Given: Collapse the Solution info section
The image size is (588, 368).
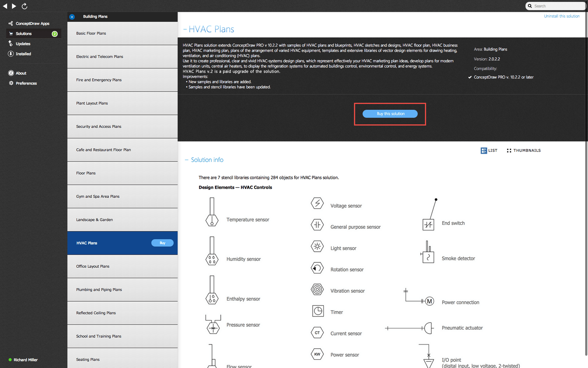Looking at the screenshot, I should (187, 160).
